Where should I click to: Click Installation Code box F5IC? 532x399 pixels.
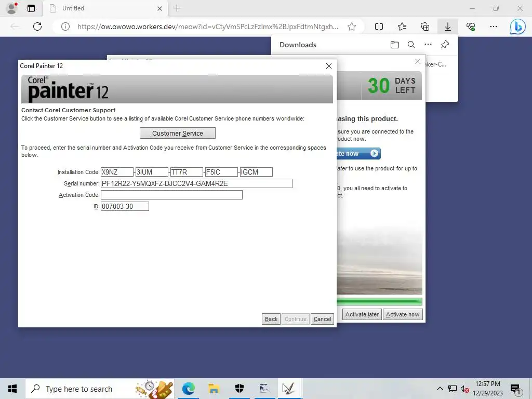(x=221, y=172)
